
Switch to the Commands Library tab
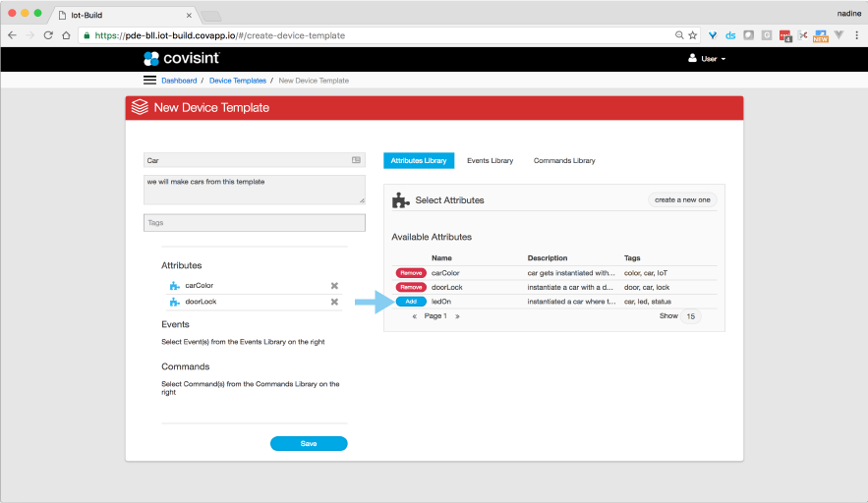(564, 160)
